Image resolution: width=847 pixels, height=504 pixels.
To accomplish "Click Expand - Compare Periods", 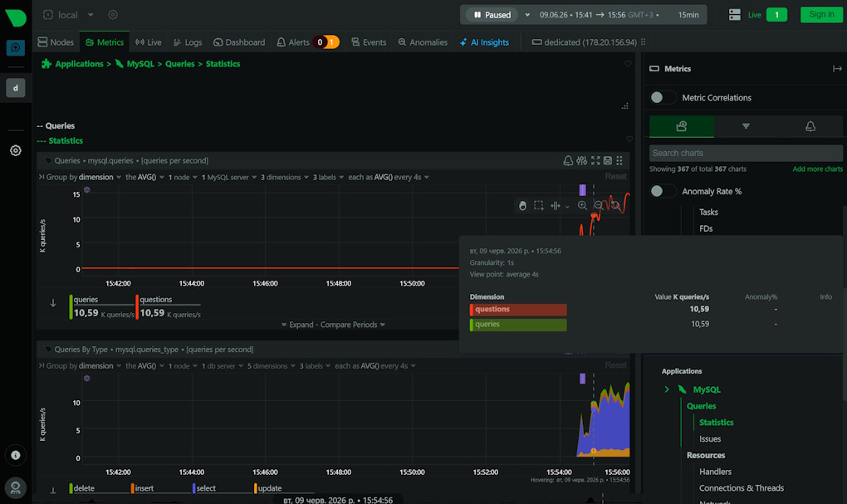I will tap(333, 325).
